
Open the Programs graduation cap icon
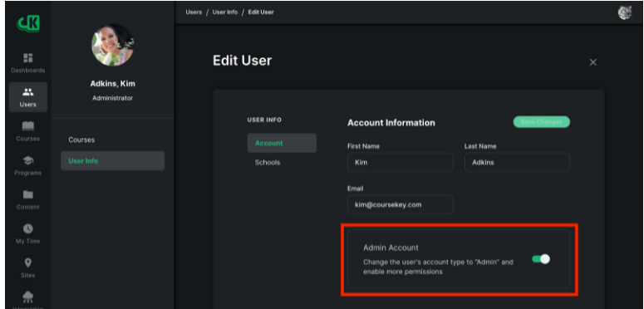click(x=28, y=160)
